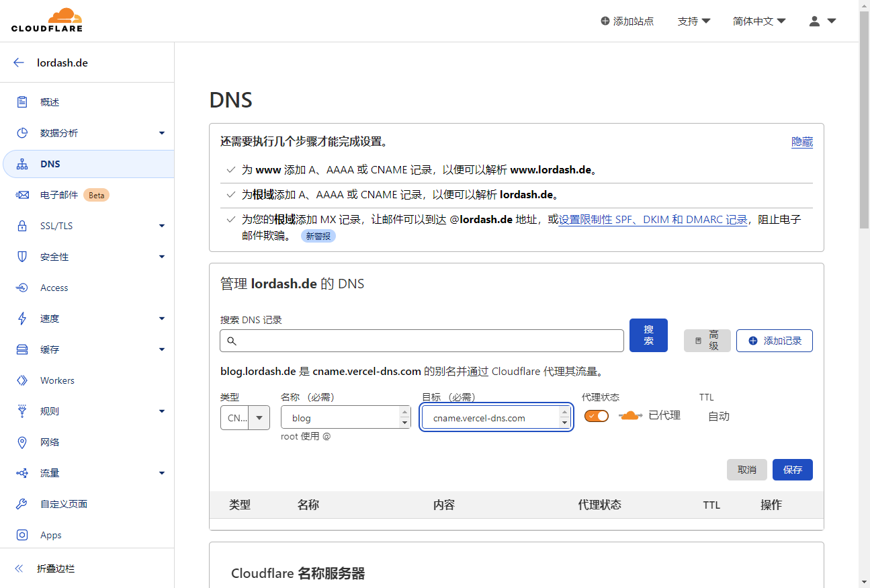Viewport: 870px width, 588px height.
Task: Open 网络 in the sidebar
Action: [87, 442]
